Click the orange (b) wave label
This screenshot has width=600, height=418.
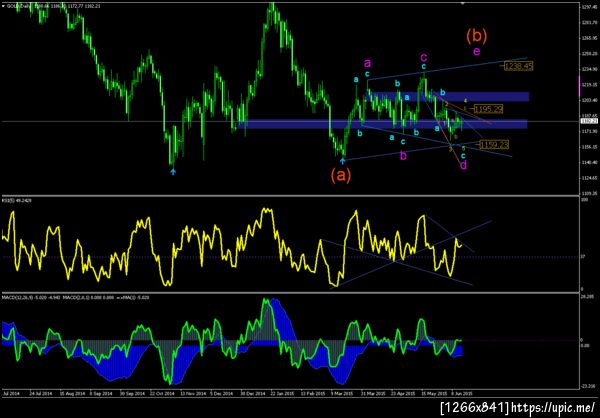477,36
